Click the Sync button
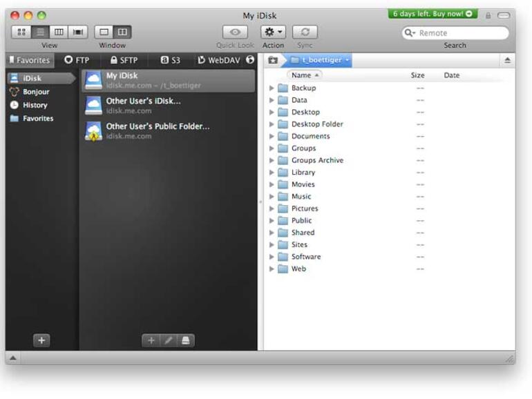The width and height of the screenshot is (532, 399). click(305, 32)
